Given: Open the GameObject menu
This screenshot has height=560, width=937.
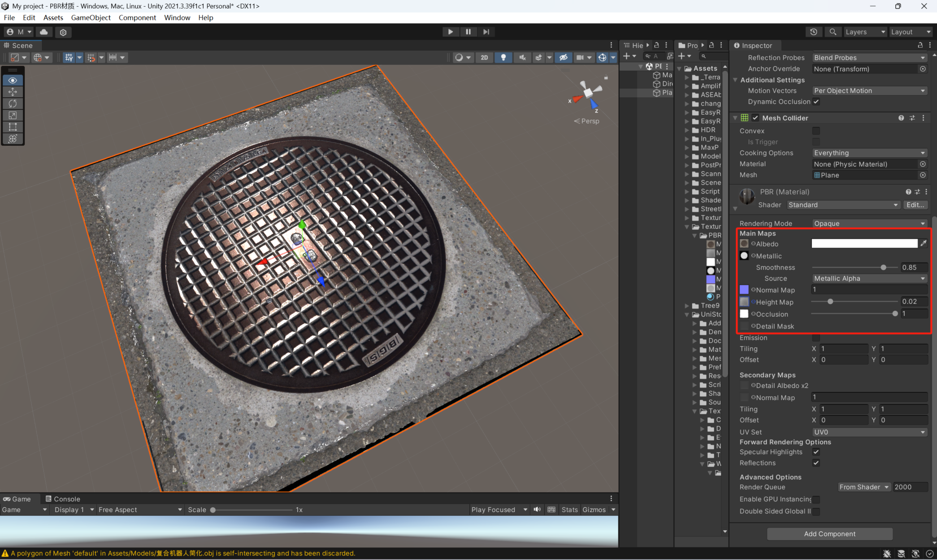Looking at the screenshot, I should click(x=91, y=17).
